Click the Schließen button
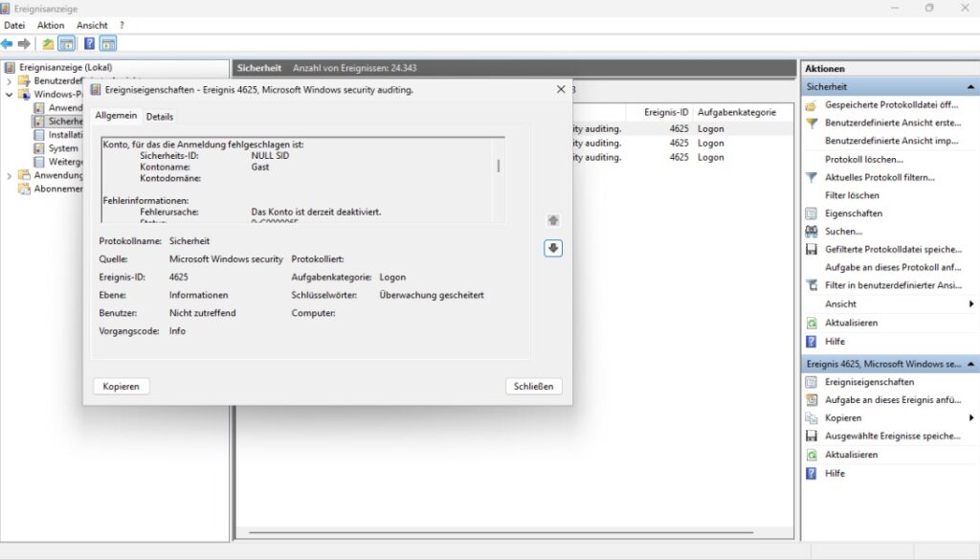This screenshot has width=980, height=560. pyautogui.click(x=533, y=386)
